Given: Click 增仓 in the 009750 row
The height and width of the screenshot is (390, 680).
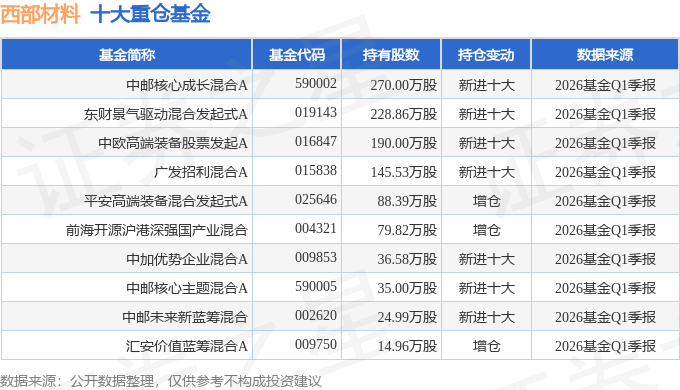Looking at the screenshot, I should [487, 346].
